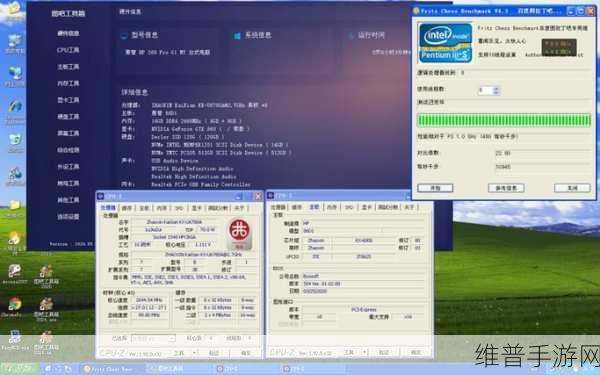600x375 pixels.
Task: Open 关于 tab in left CPU-Z window
Action: pos(239,208)
